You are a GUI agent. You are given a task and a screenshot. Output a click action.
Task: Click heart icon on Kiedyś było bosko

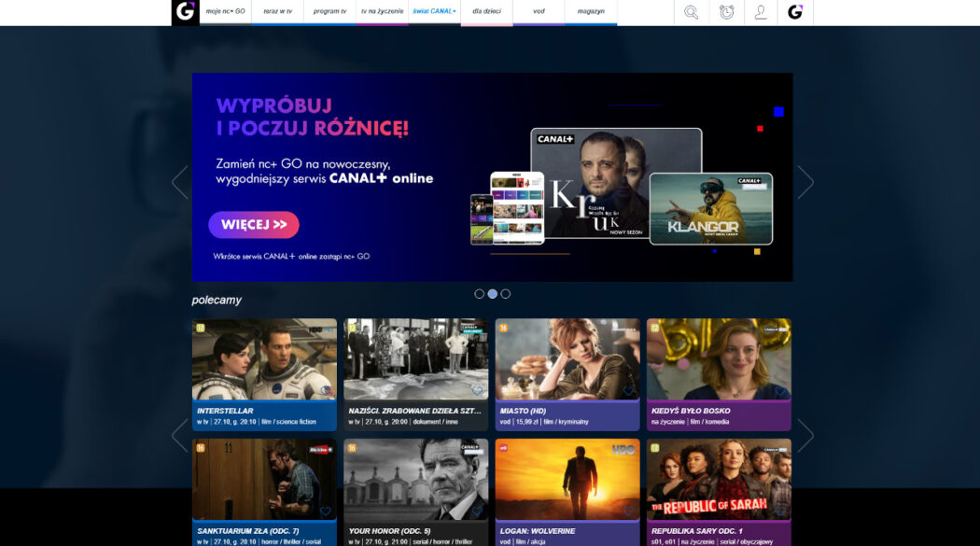pos(780,391)
